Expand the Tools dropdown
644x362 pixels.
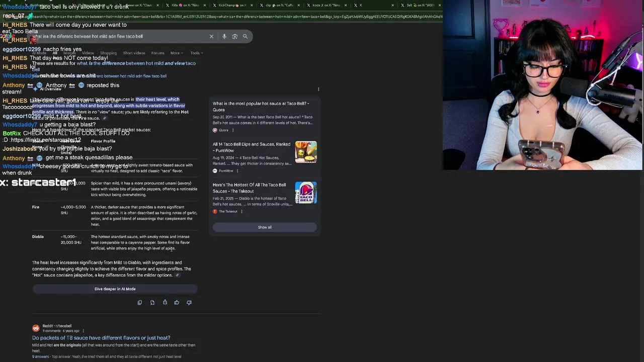[196, 53]
